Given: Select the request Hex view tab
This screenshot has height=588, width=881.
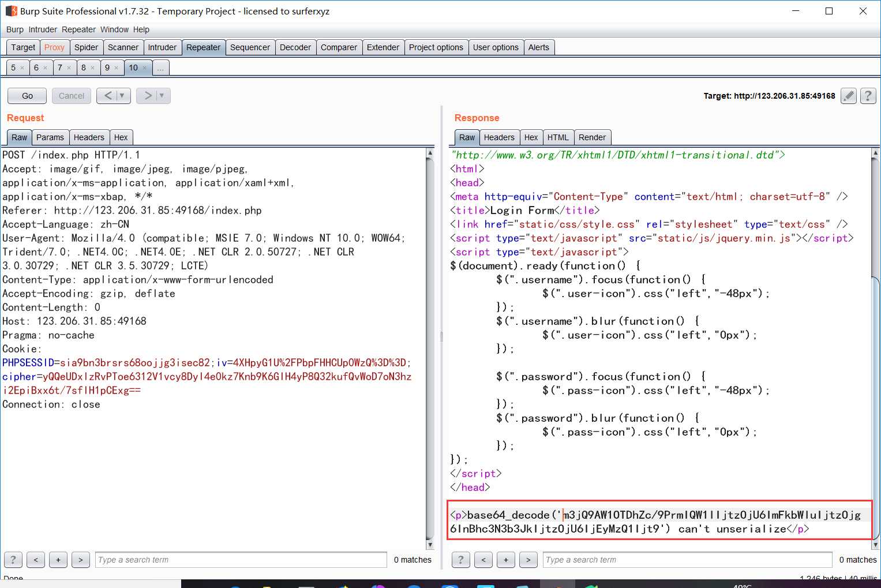Looking at the screenshot, I should tap(121, 137).
